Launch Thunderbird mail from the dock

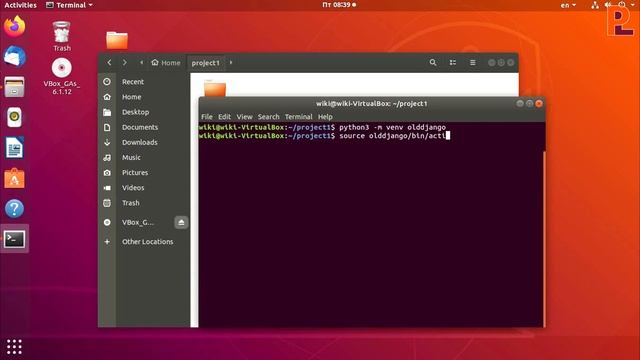click(x=14, y=56)
